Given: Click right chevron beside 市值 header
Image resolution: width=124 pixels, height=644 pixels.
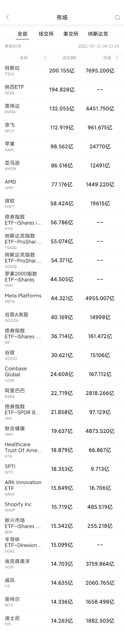Looking at the screenshot, I should 117,58.
